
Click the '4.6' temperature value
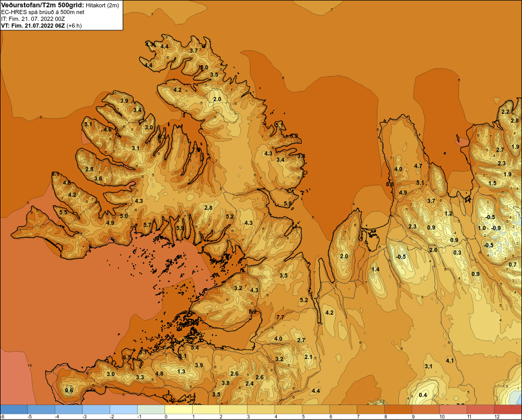tap(108, 129)
